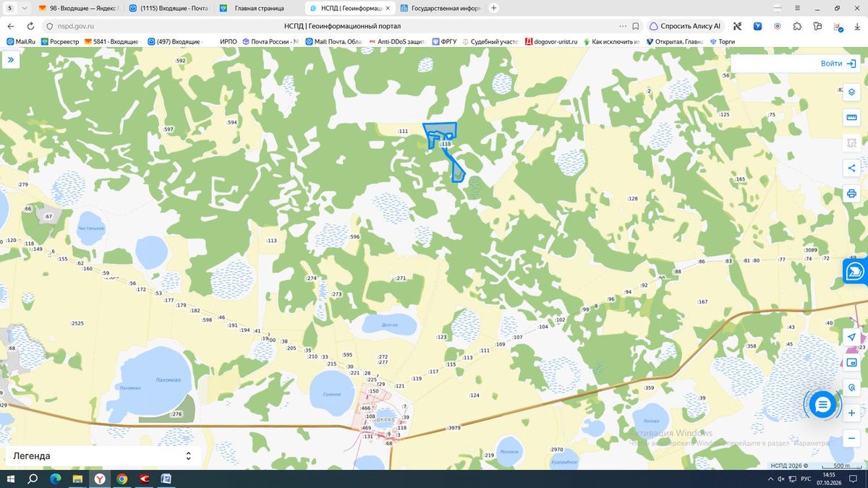This screenshot has height=488, width=868.
Task: Open the overview minimap button
Action: click(x=851, y=362)
